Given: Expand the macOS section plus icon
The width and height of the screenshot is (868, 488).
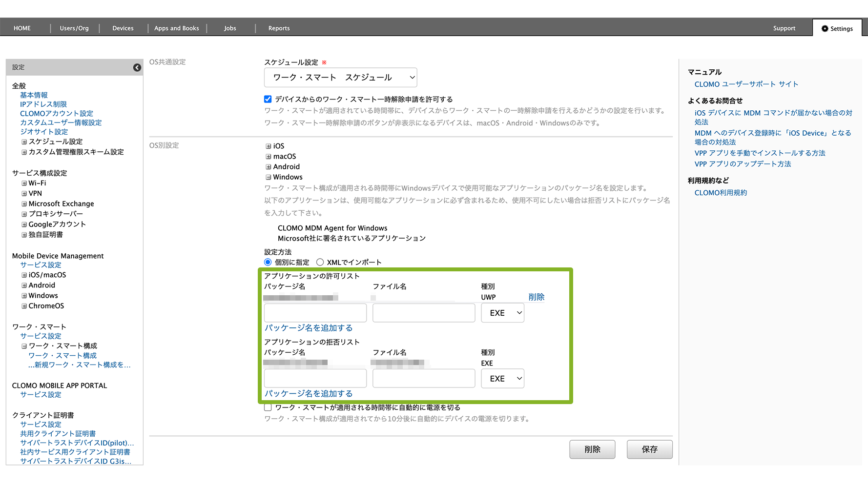Looking at the screenshot, I should (268, 156).
